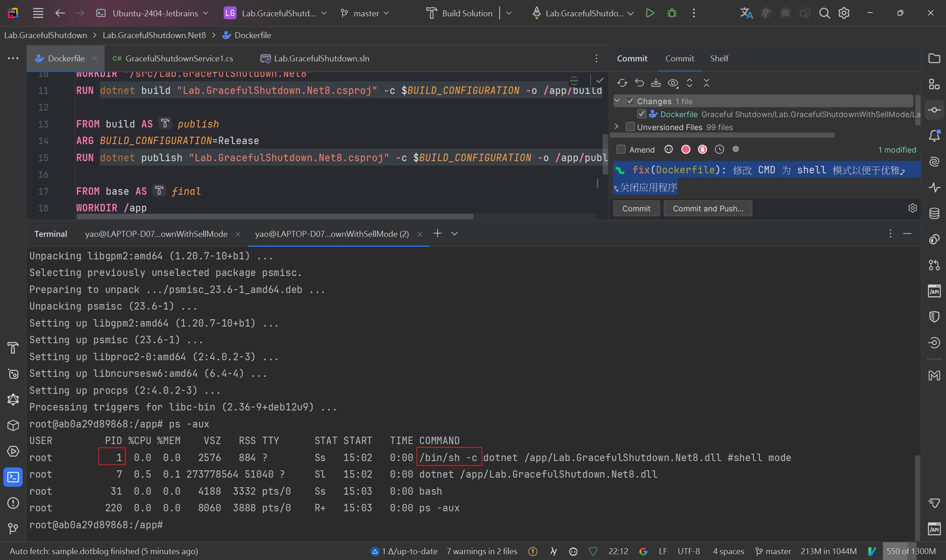Open Ubuntu-2404-Jetbrains host dropdown
The height and width of the screenshot is (560, 946).
pyautogui.click(x=152, y=13)
